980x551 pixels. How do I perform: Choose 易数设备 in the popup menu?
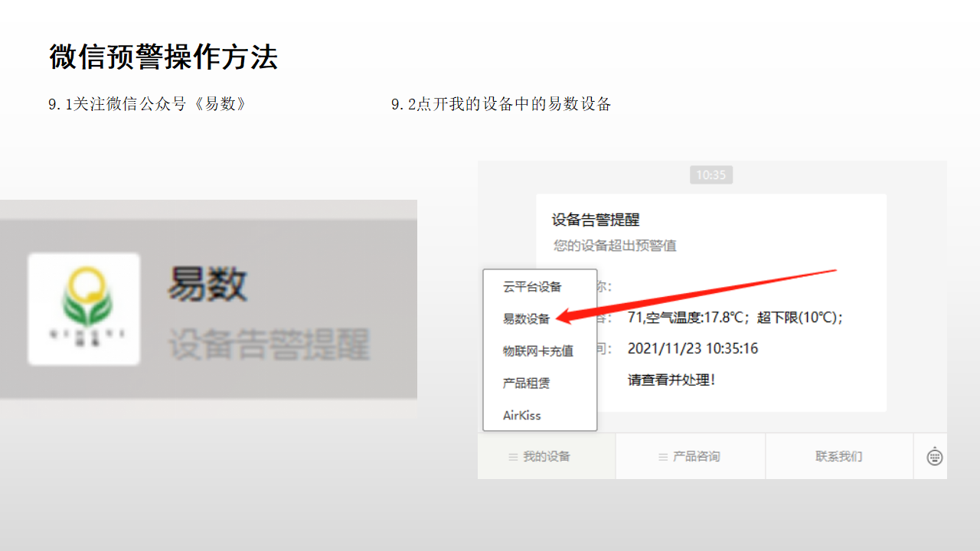(x=526, y=319)
